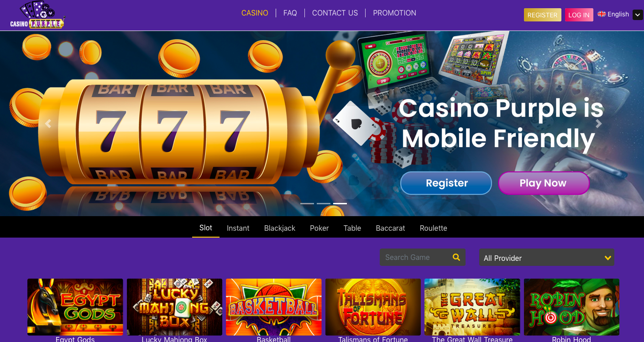Click the language selector chevron arrow
This screenshot has height=342, width=644.
tap(638, 15)
